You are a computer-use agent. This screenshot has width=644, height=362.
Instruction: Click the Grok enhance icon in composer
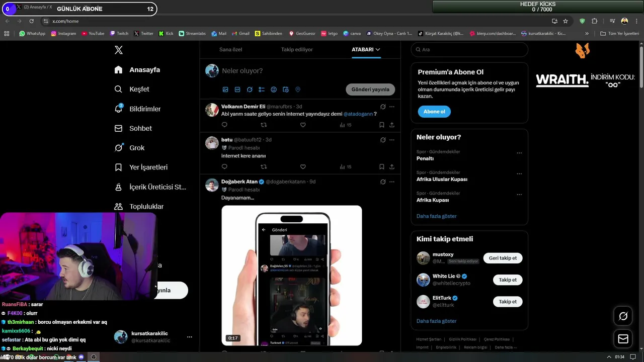click(x=250, y=89)
